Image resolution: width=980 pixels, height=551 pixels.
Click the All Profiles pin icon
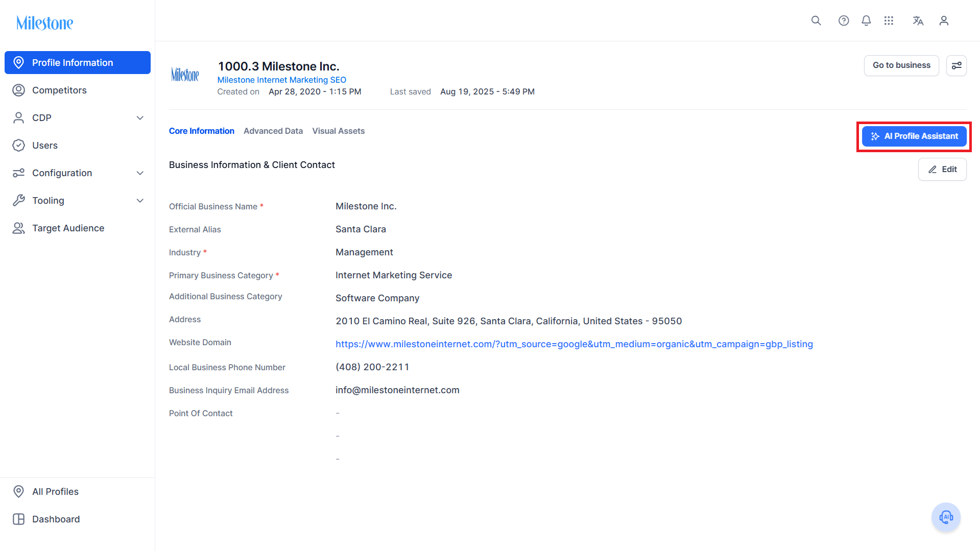click(19, 492)
